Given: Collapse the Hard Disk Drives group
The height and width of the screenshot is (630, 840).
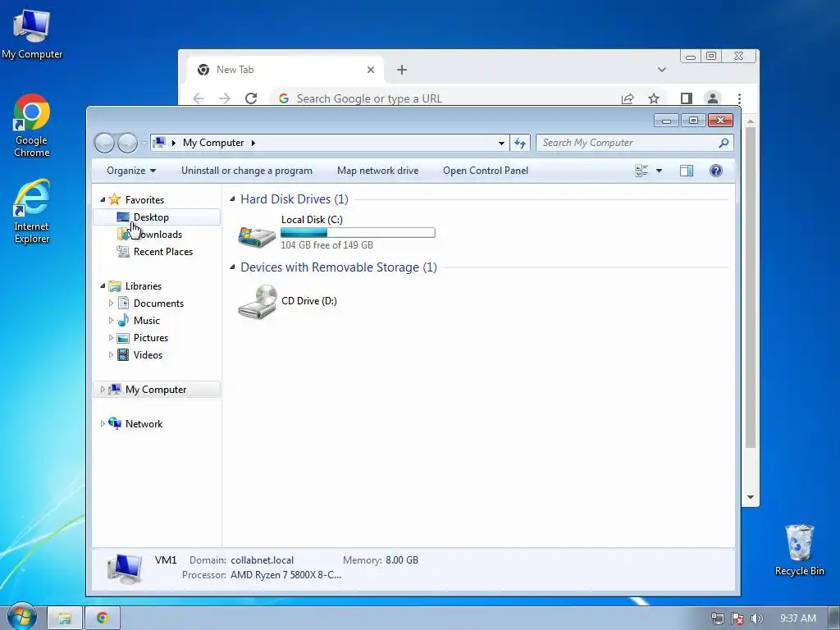Looking at the screenshot, I should click(x=232, y=199).
